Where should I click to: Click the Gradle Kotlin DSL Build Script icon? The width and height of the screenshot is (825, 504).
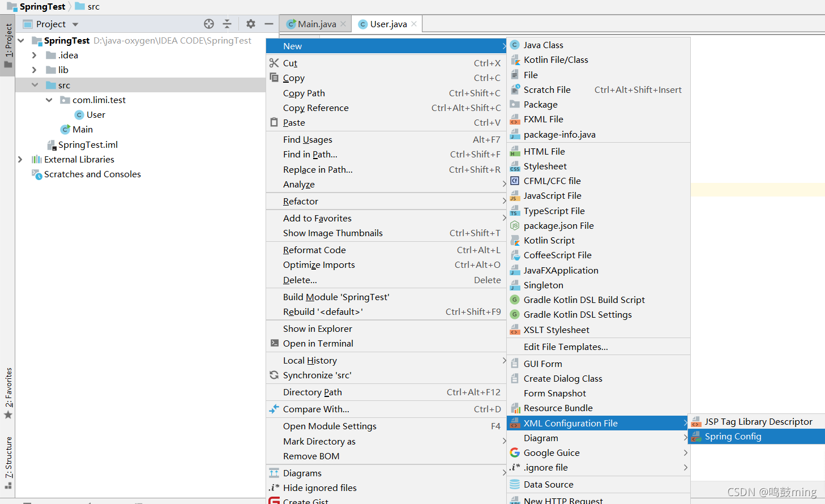[515, 300]
